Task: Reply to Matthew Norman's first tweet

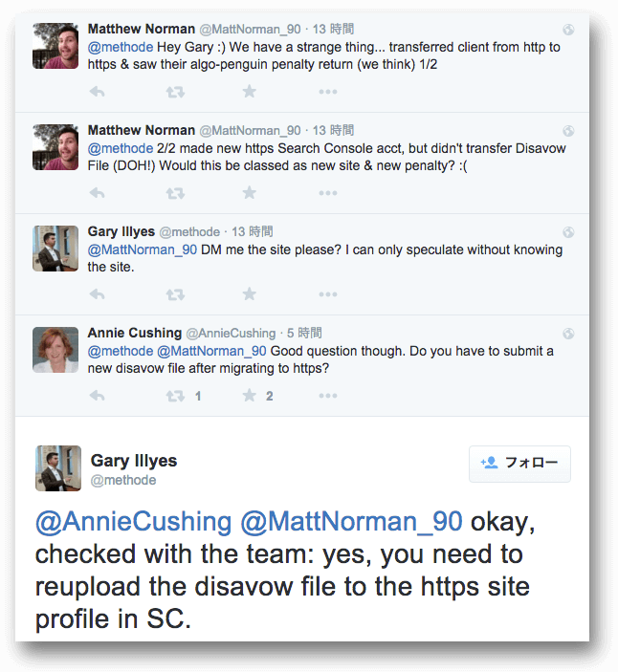Action: [98, 92]
